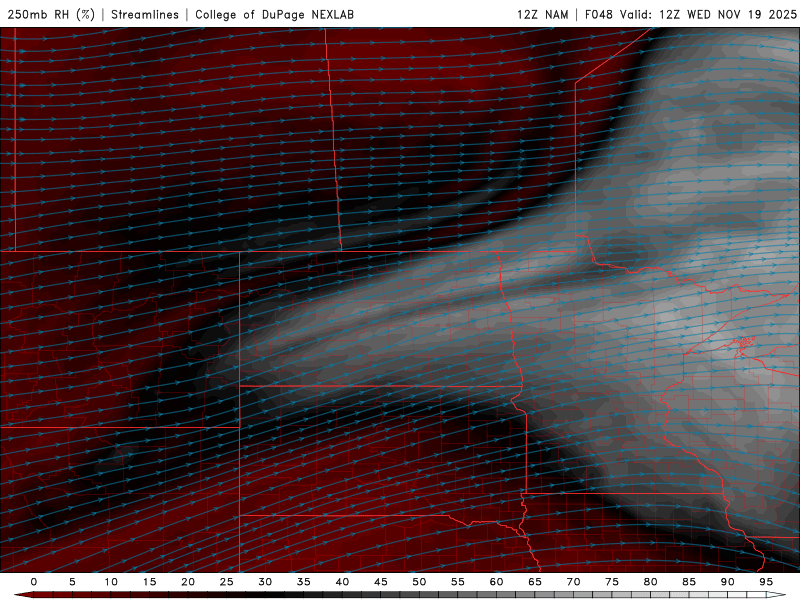The image size is (800, 600).
Task: Click the legend value "25"
Action: [x=227, y=582]
